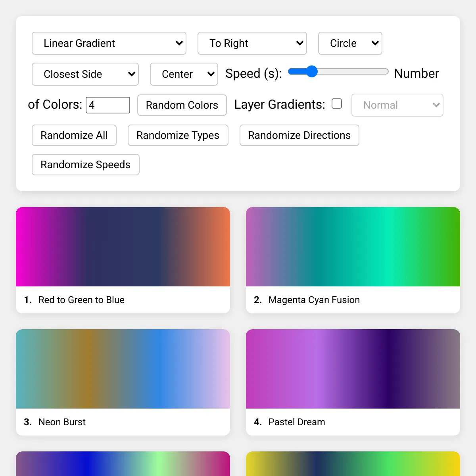Click the Randomize Speeds button

click(85, 165)
